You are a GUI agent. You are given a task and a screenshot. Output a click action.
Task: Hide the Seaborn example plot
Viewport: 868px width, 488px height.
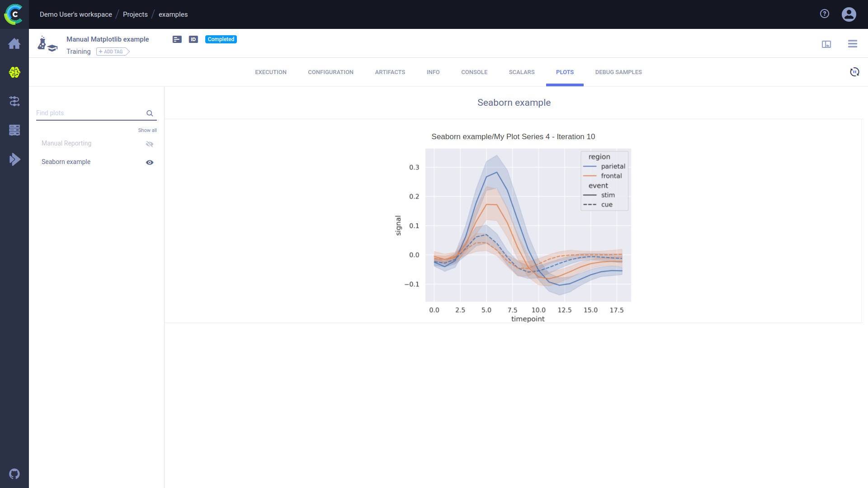[150, 162]
